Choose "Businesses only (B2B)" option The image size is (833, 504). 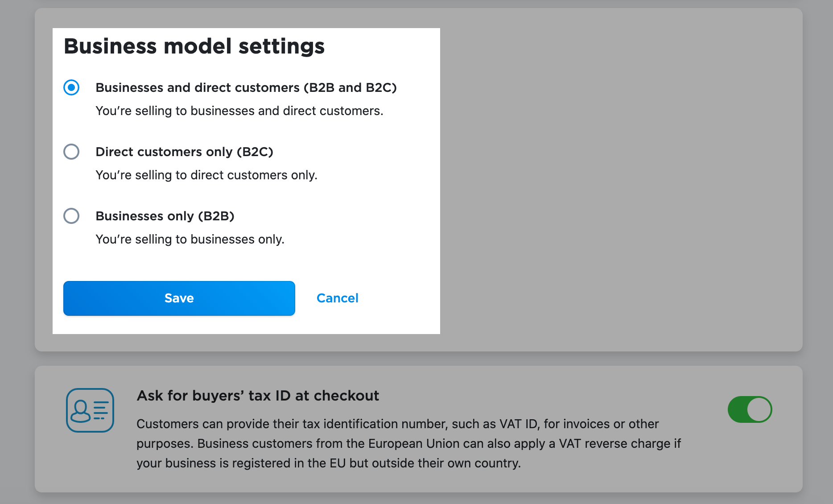click(71, 216)
